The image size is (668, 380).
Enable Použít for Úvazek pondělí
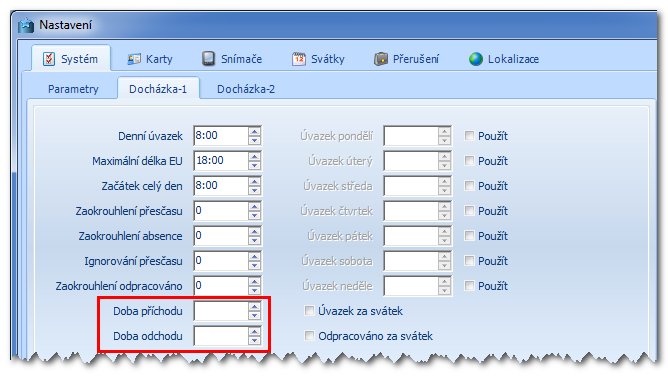pos(469,135)
